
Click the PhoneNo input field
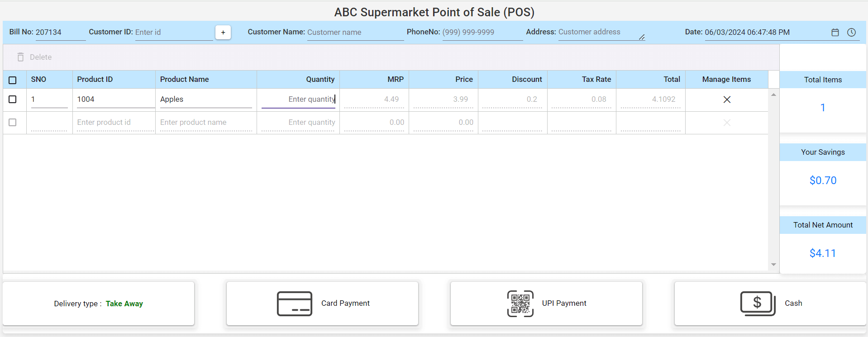click(482, 32)
